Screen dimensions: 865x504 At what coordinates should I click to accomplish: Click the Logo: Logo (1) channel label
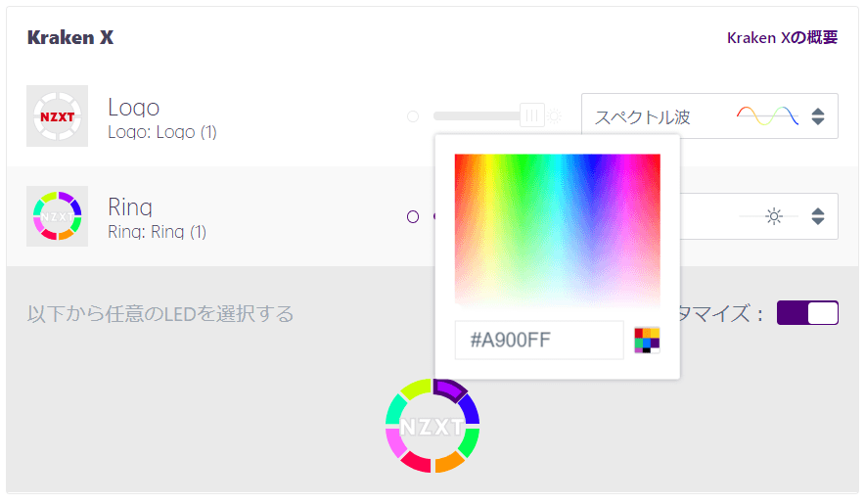[162, 132]
